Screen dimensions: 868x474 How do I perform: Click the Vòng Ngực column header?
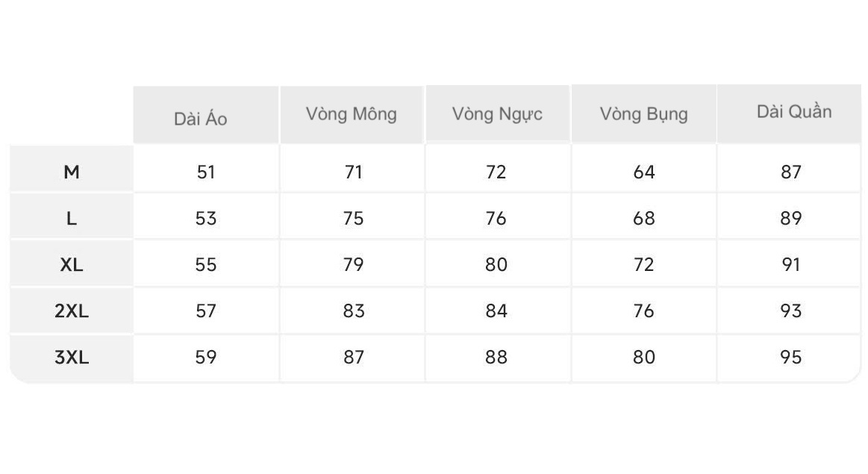pyautogui.click(x=496, y=114)
